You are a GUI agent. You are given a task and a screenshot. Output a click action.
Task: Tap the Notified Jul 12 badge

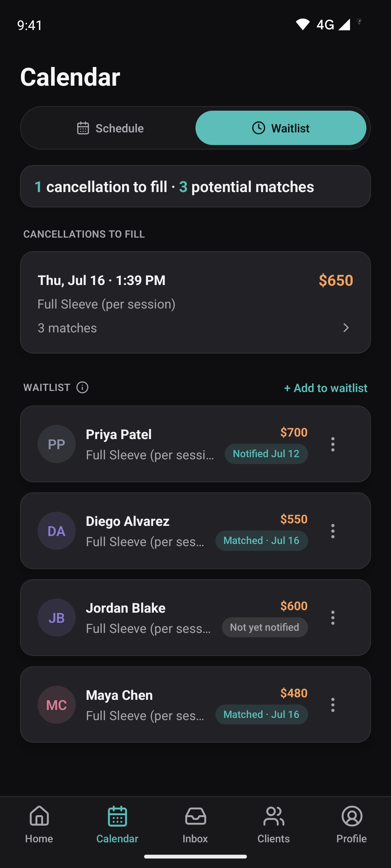[266, 454]
